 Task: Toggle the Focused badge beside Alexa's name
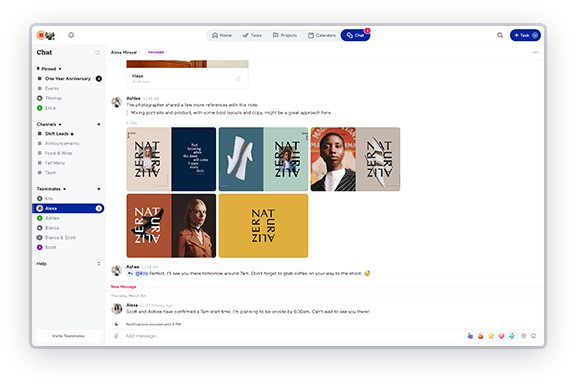(x=156, y=52)
